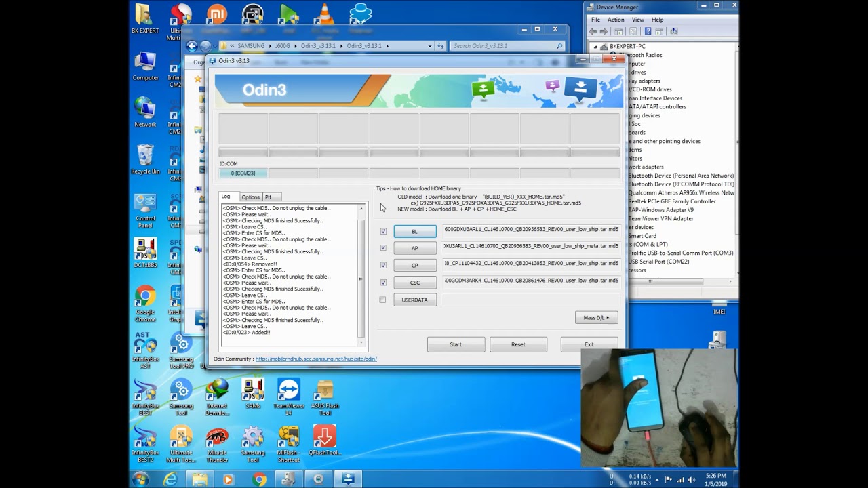Open the Odin Community samsung.net link
This screenshot has height=488, width=868.
[316, 359]
